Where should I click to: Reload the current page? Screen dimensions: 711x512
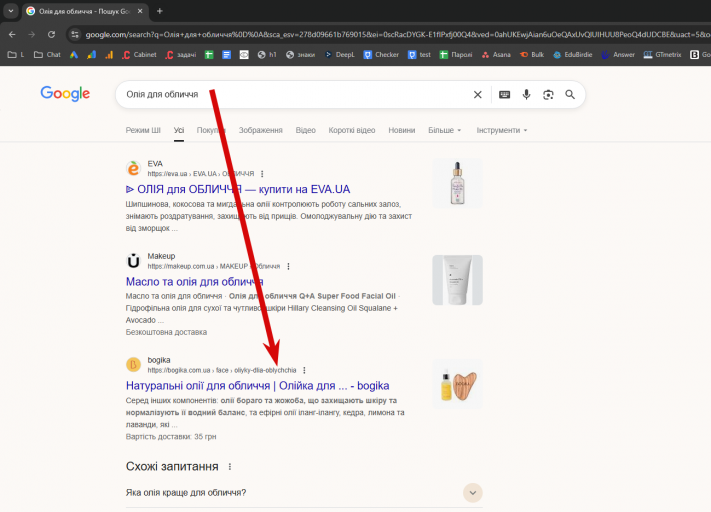51,34
